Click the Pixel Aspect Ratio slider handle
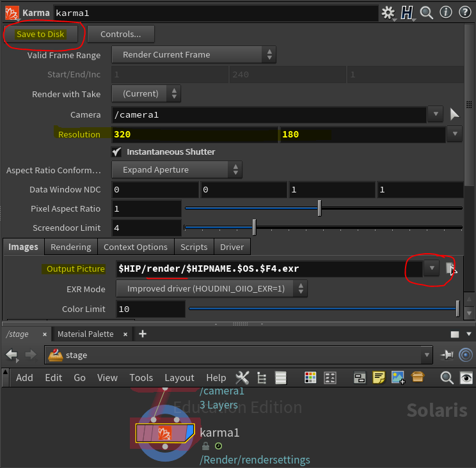476x468 pixels. point(319,208)
